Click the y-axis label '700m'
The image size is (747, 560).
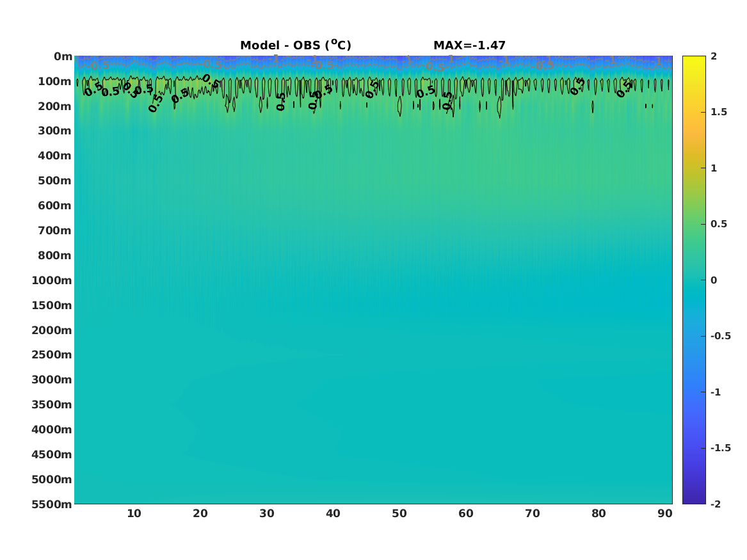pos(55,230)
